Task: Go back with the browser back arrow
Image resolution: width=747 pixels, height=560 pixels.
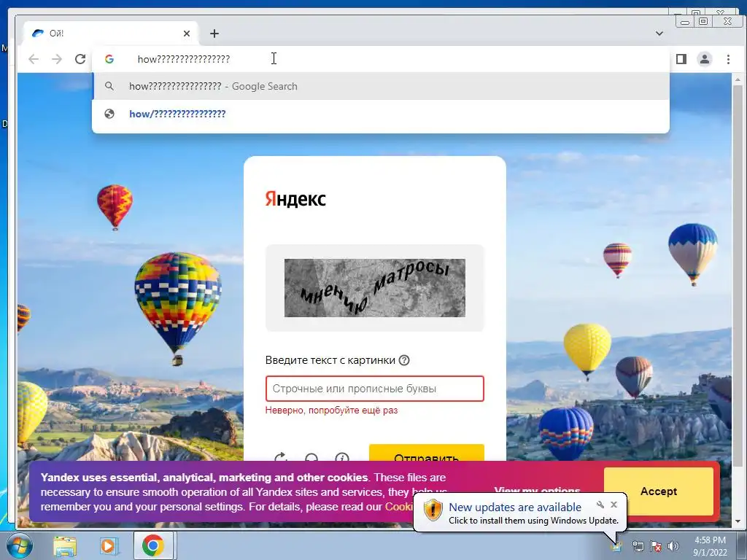Action: point(34,59)
